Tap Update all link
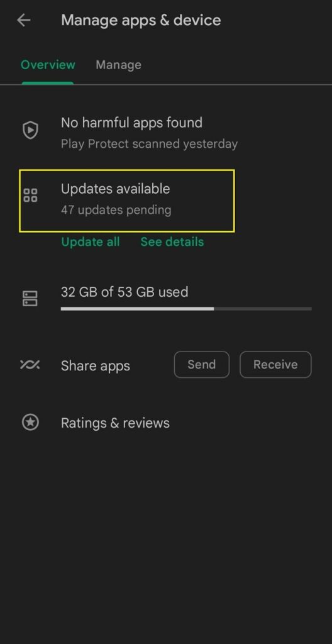Image resolution: width=332 pixels, height=644 pixels. click(x=91, y=242)
